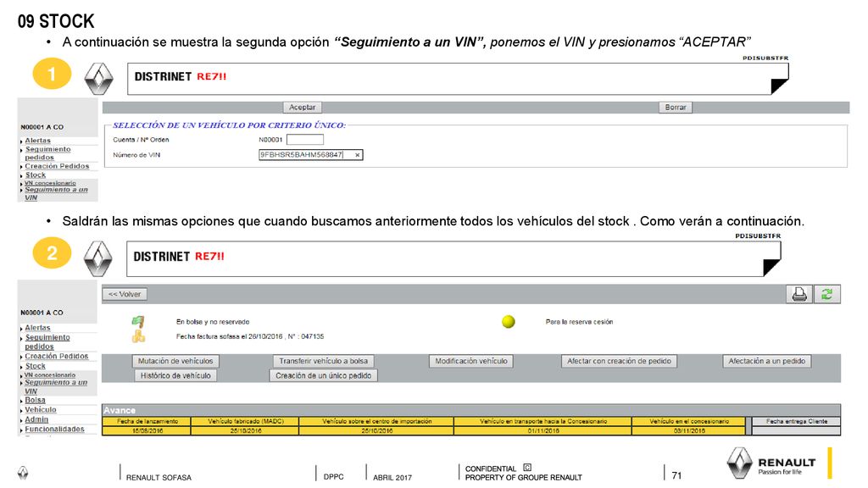Expand the arrow beside 'Seguimiento pedidos' in step 2 sidebar
The image size is (868, 488).
pyautogui.click(x=21, y=338)
